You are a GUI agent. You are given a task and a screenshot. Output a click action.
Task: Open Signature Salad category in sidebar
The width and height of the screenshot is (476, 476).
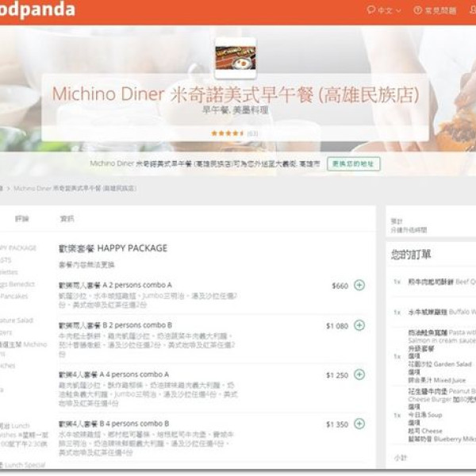pyautogui.click(x=16, y=320)
